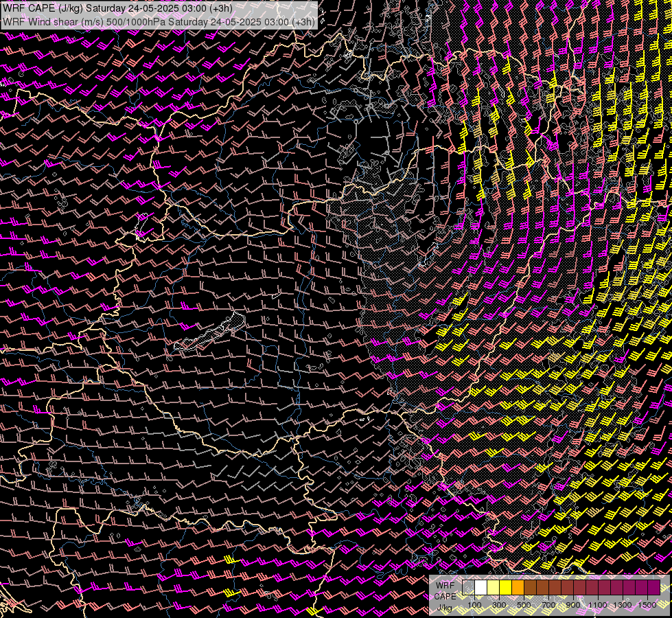Select the white CAPE legend swatch
This screenshot has width=672, height=618.
tap(481, 588)
